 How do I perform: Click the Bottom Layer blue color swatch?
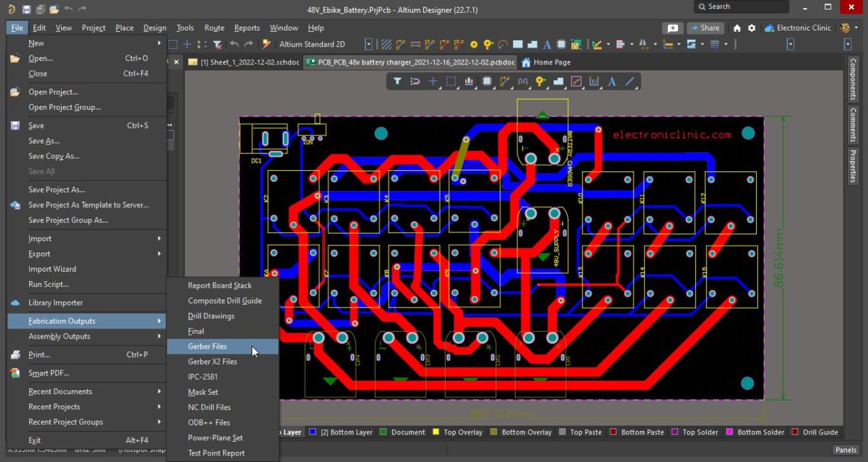pyautogui.click(x=313, y=432)
